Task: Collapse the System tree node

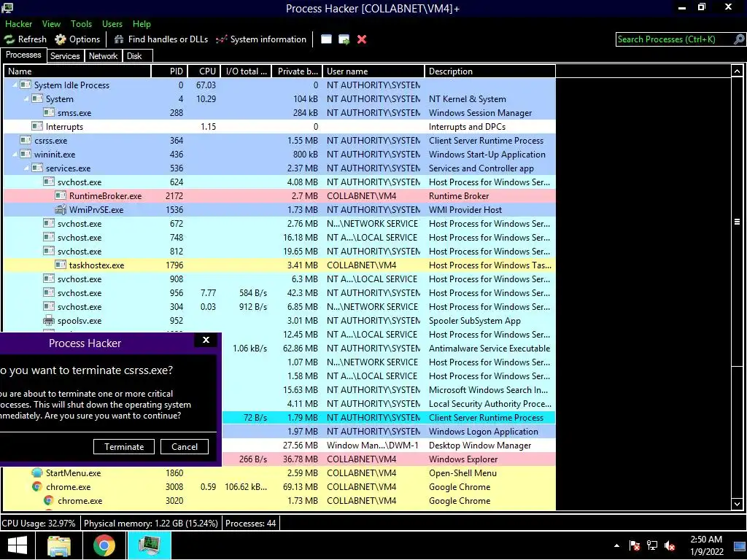Action: [27, 98]
